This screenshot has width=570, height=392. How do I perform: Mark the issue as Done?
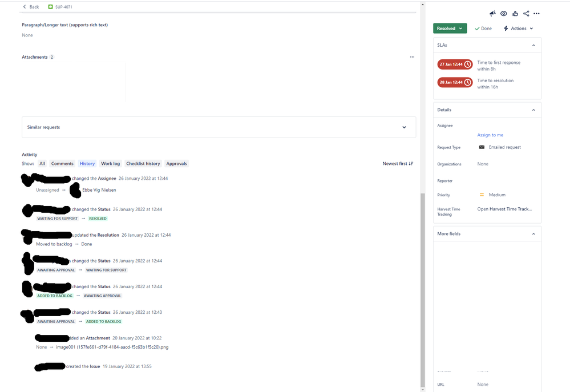tap(483, 28)
